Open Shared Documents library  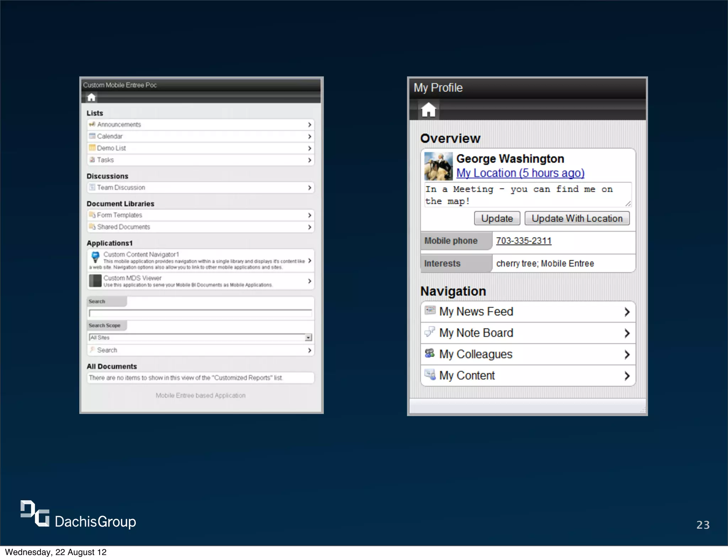pos(123,227)
